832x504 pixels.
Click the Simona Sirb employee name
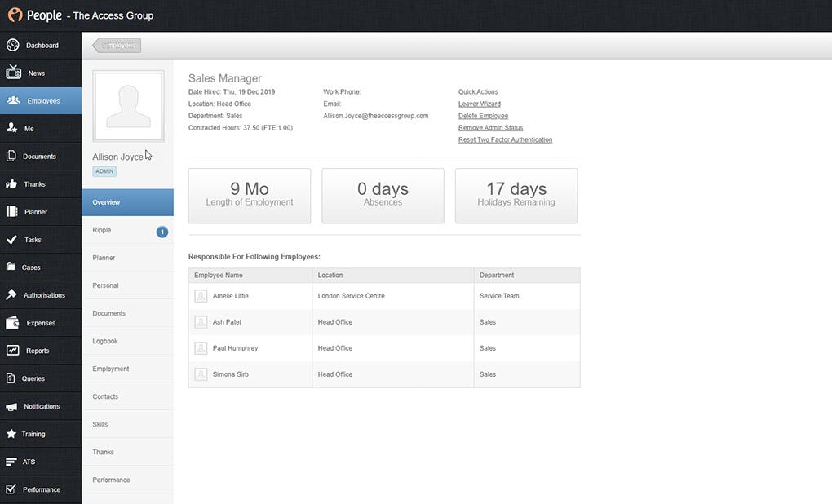coord(230,374)
